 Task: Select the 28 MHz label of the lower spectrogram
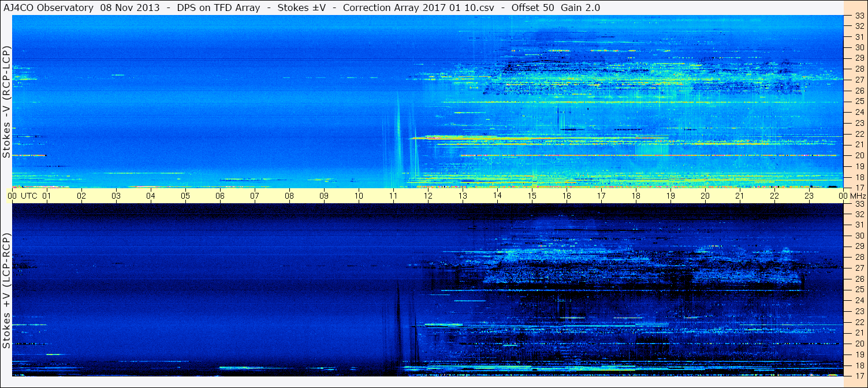[859, 258]
